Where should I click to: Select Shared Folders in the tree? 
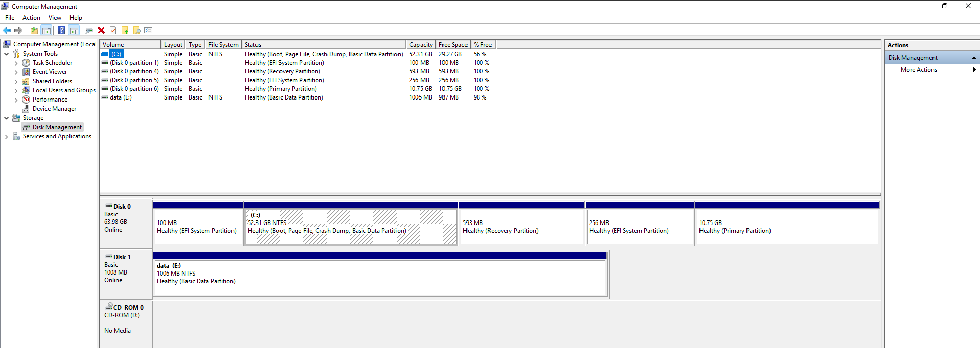[52, 81]
